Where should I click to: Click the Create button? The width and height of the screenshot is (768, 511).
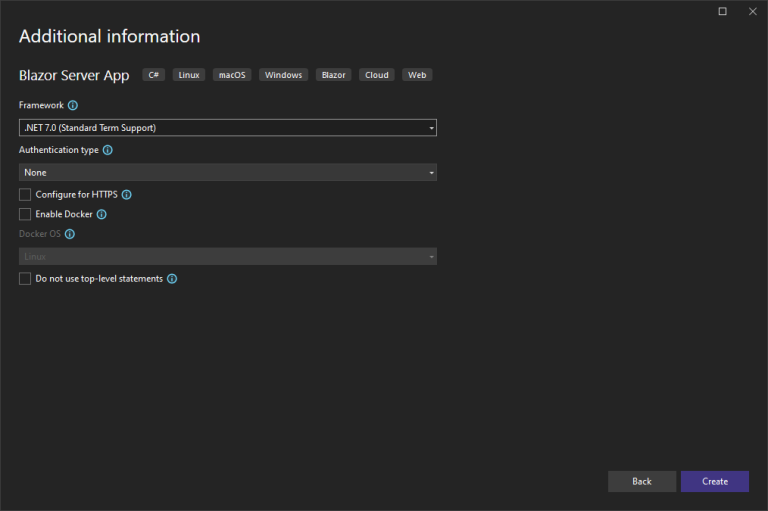pos(714,481)
